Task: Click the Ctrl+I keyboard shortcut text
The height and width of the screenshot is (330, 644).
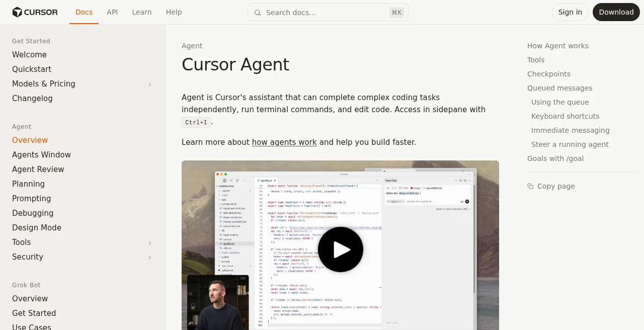Action: (196, 122)
